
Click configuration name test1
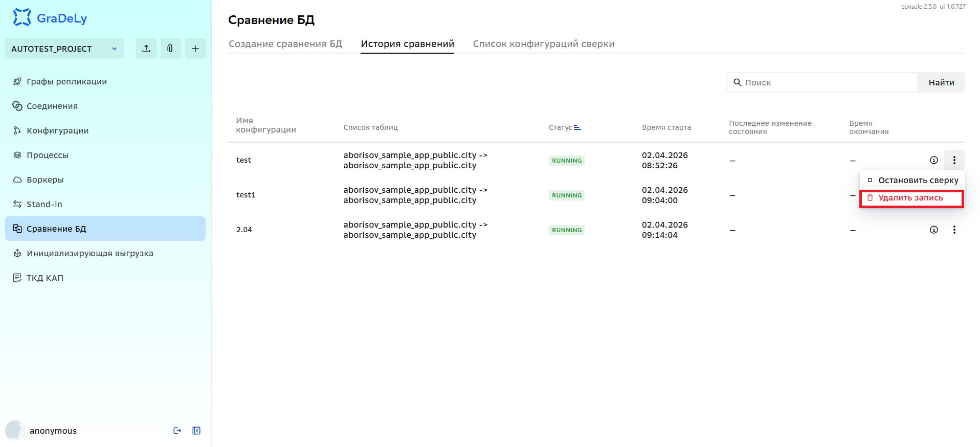tap(246, 195)
